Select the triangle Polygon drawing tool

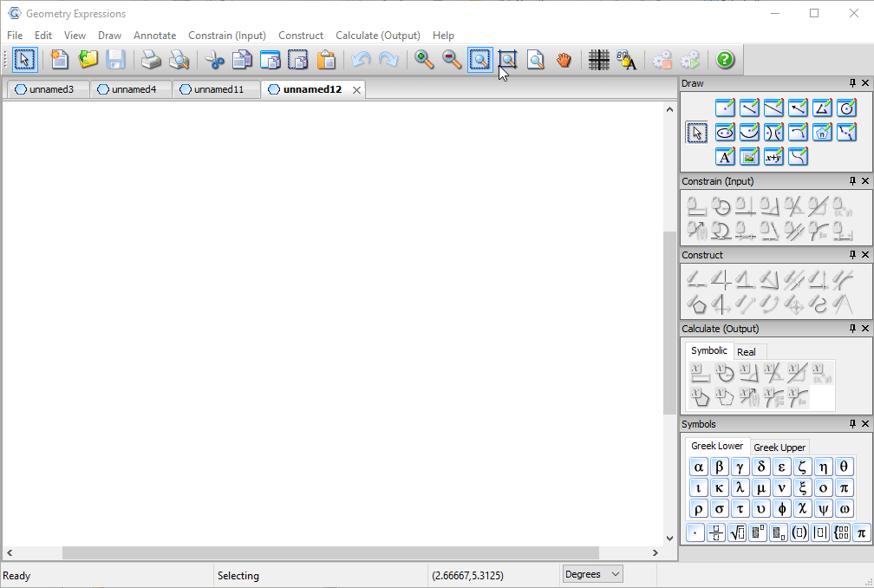point(822,108)
